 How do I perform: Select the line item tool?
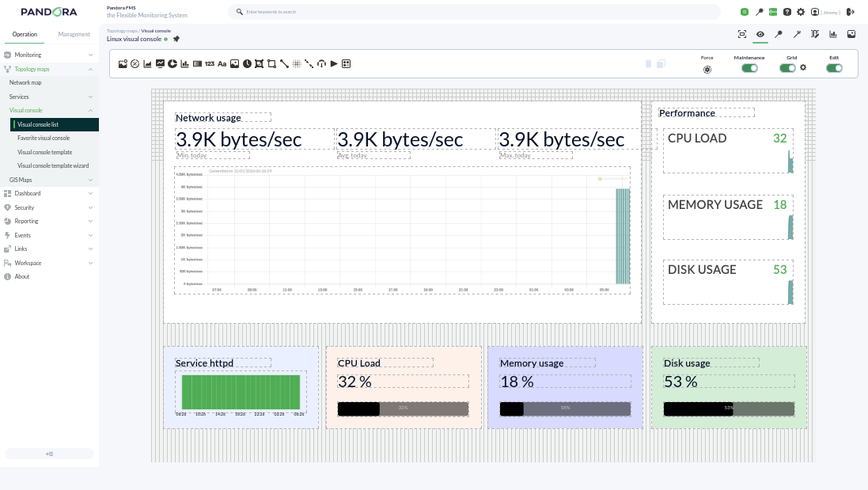pyautogui.click(x=284, y=63)
